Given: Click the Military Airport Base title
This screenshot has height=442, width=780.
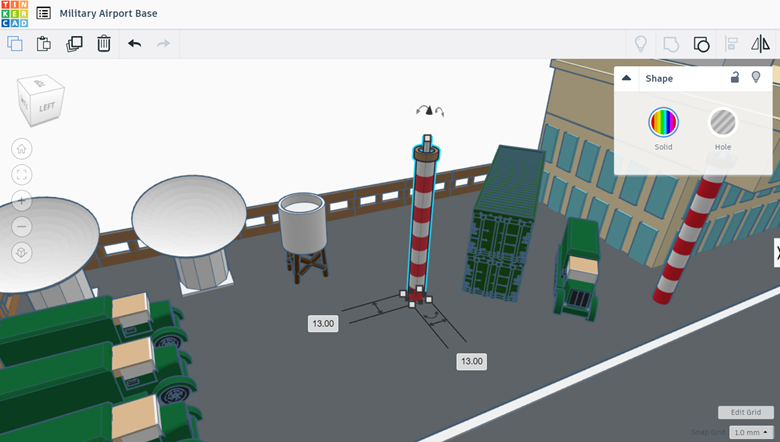Looking at the screenshot, I should [108, 13].
